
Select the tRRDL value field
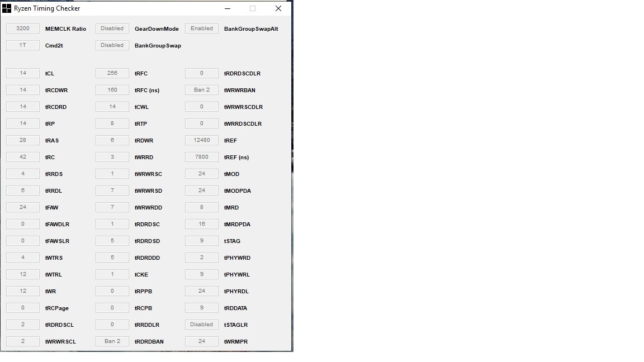click(23, 190)
